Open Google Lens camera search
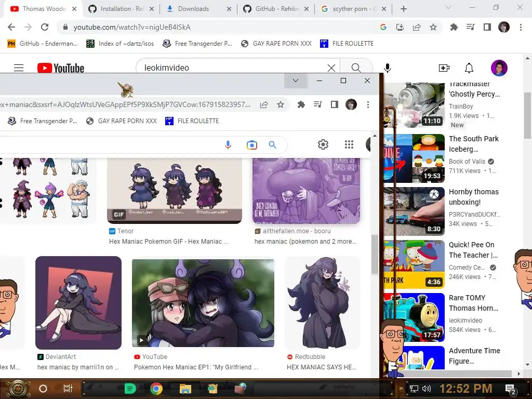This screenshot has height=399, width=532. coord(252,145)
